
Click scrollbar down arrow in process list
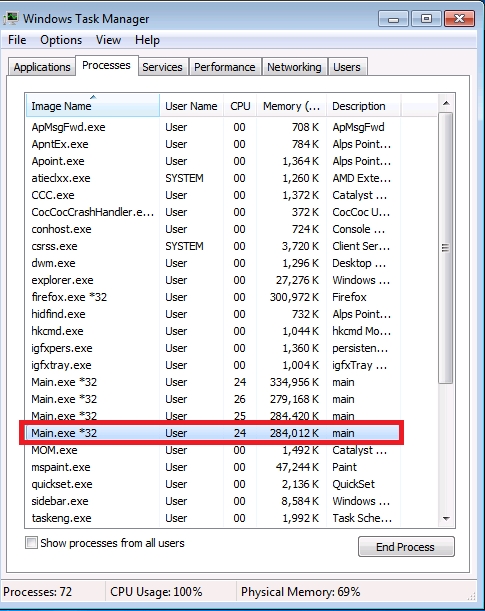click(x=446, y=519)
